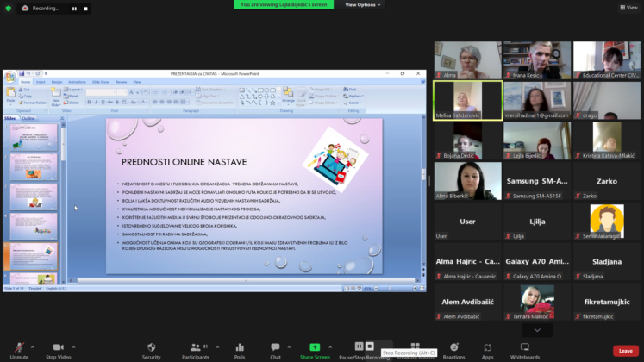Click the horizontal scrollbar under the slide
Image resolution: width=644 pixels, height=362 pixels.
point(246,281)
